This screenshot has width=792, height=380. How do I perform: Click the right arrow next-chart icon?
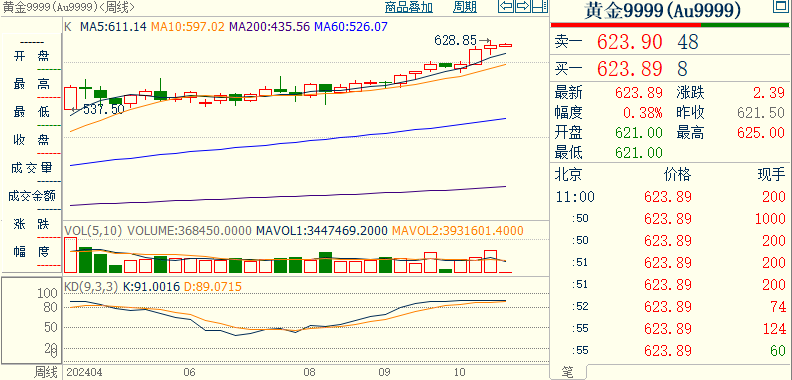point(523,7)
